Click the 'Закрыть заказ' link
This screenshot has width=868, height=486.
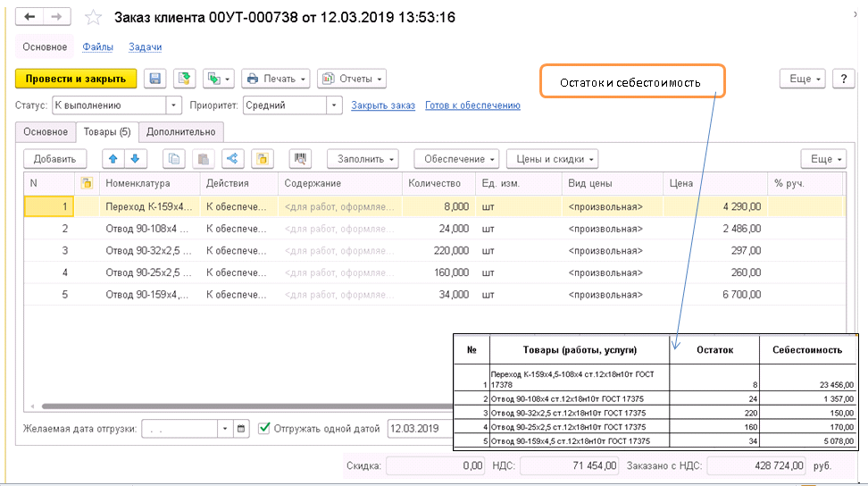click(383, 105)
